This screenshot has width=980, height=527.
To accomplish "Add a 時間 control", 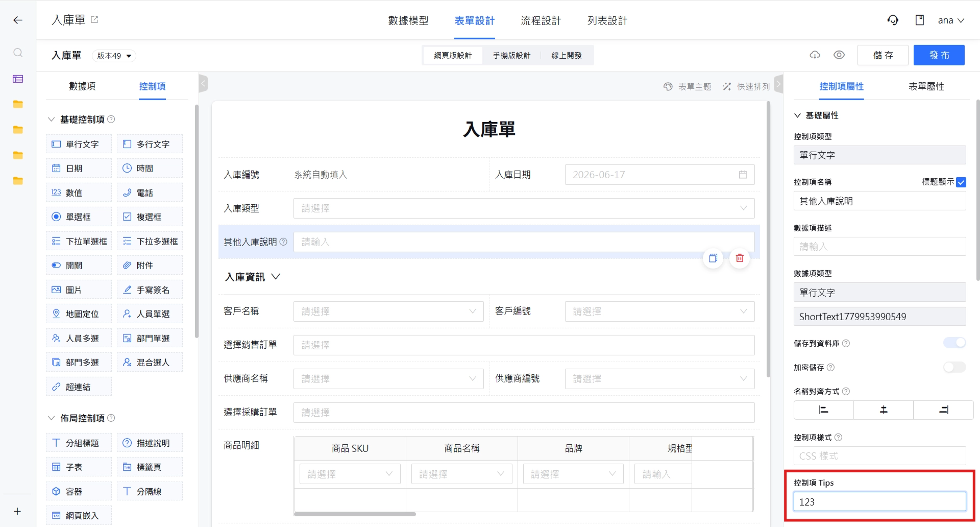I will click(150, 168).
